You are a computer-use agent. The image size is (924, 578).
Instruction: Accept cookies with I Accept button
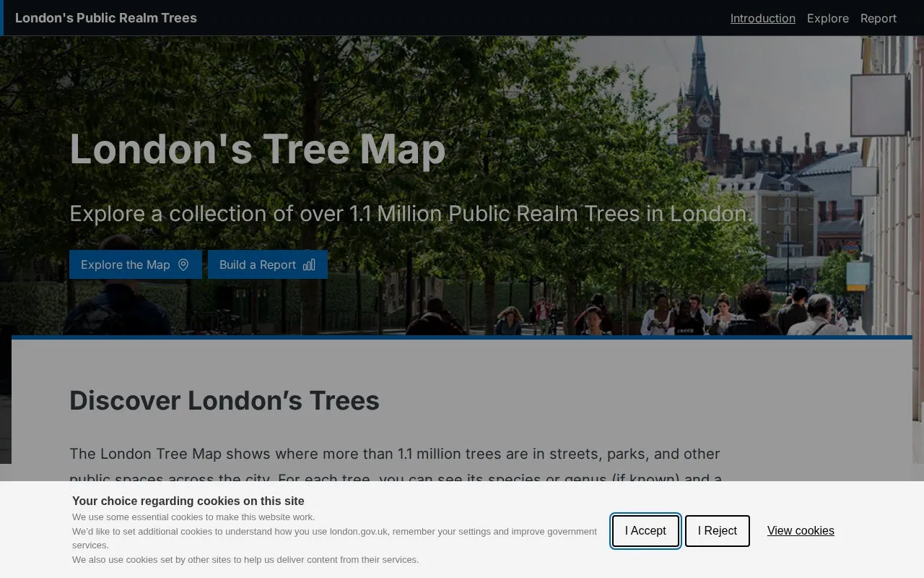[x=645, y=531]
